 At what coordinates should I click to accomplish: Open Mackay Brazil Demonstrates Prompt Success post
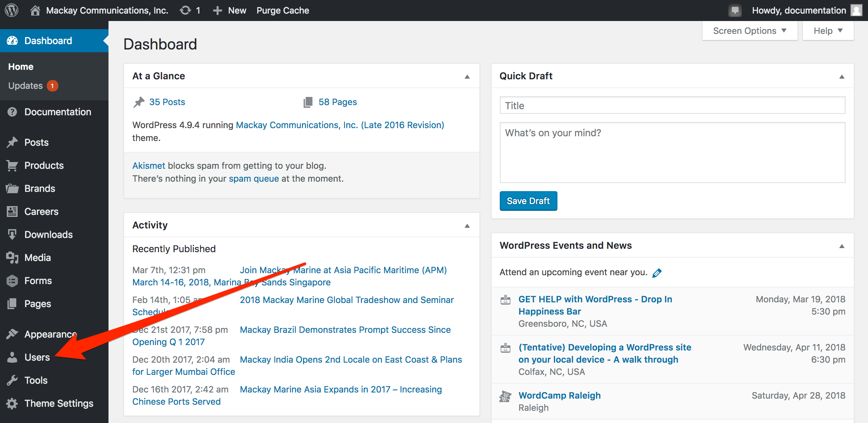(x=345, y=330)
